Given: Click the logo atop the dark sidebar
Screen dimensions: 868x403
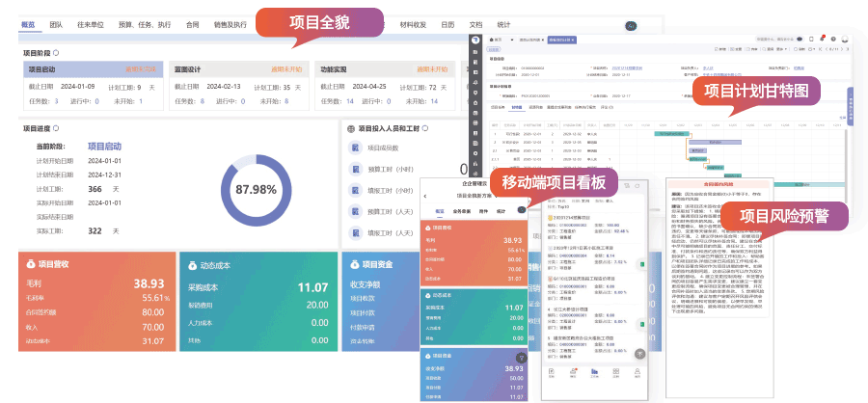Looking at the screenshot, I should point(475,40).
